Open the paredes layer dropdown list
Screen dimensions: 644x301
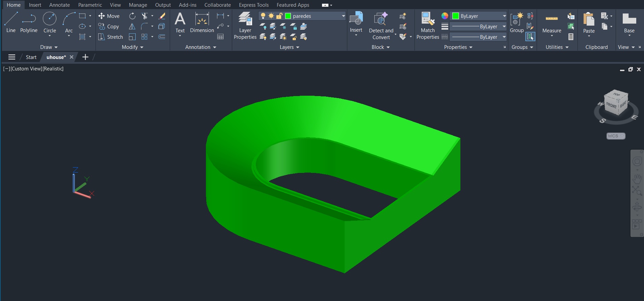343,16
